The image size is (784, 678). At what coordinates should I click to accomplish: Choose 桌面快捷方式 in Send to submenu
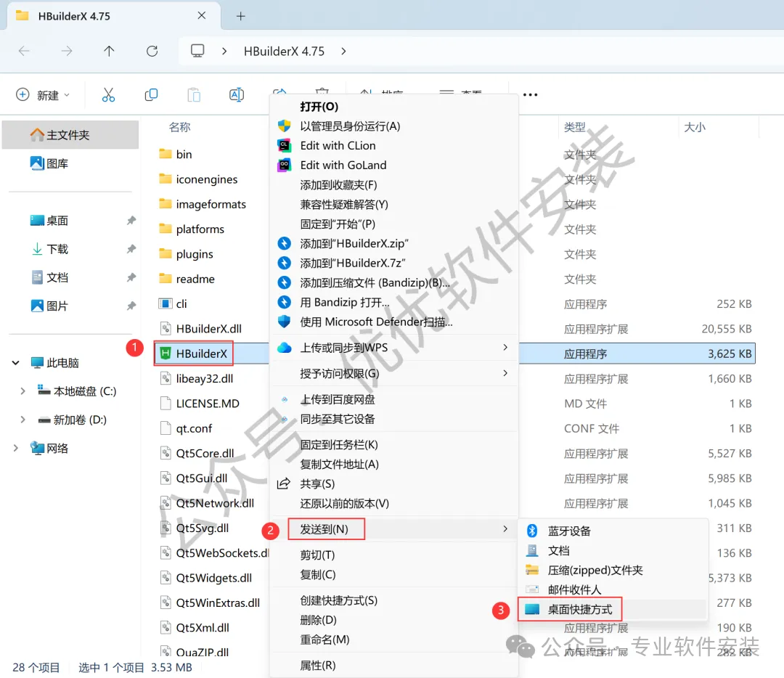[x=580, y=610]
